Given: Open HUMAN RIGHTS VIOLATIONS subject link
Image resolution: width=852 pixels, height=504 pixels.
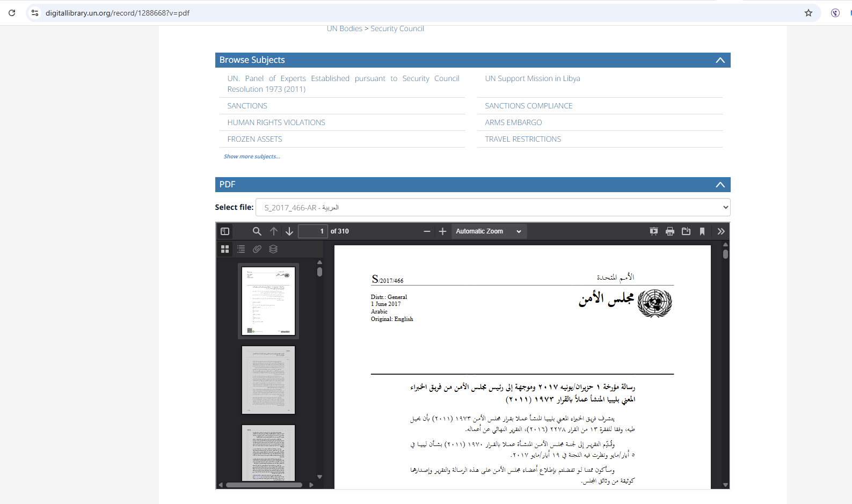Looking at the screenshot, I should (x=276, y=122).
